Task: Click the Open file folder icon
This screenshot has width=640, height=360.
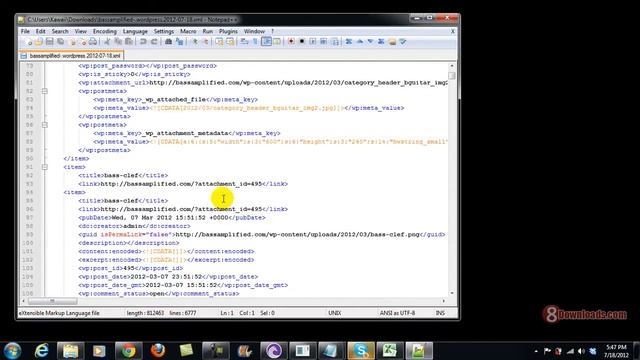Action: click(39, 42)
